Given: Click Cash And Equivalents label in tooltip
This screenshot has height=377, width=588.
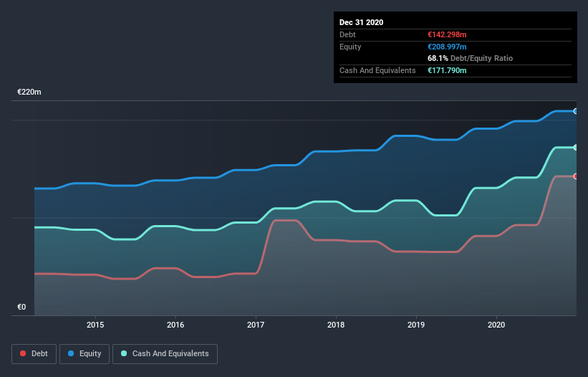Looking at the screenshot, I should click(377, 70).
